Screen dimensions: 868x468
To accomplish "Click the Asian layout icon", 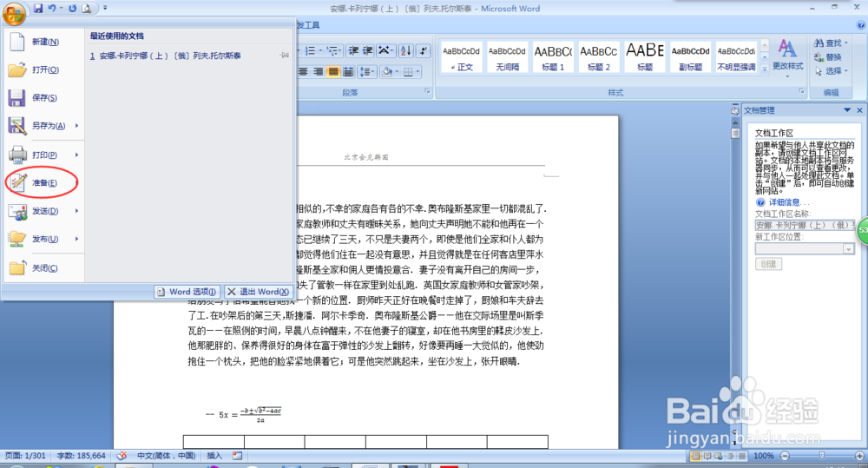I will (x=385, y=51).
